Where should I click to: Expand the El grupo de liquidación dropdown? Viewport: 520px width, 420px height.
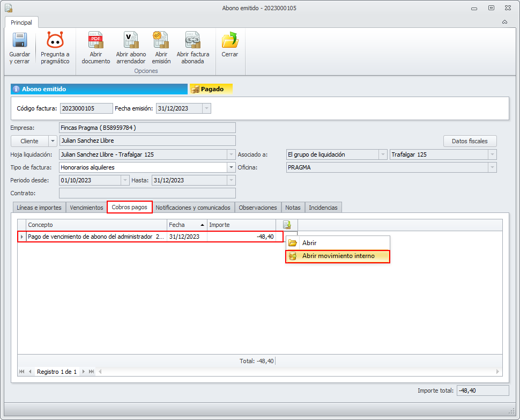(x=383, y=154)
